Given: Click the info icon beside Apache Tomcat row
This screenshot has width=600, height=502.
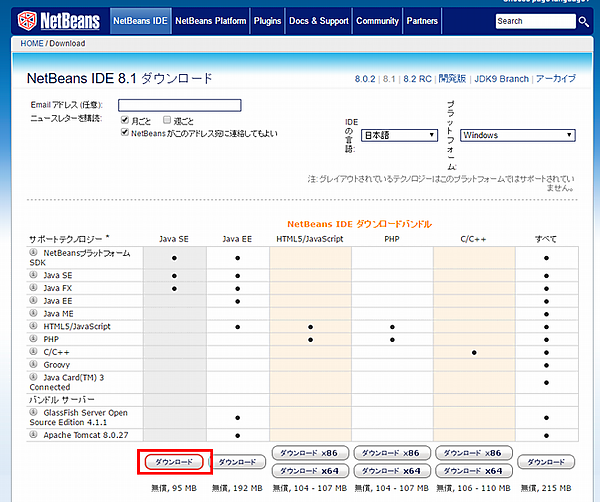Looking at the screenshot, I should tap(34, 435).
